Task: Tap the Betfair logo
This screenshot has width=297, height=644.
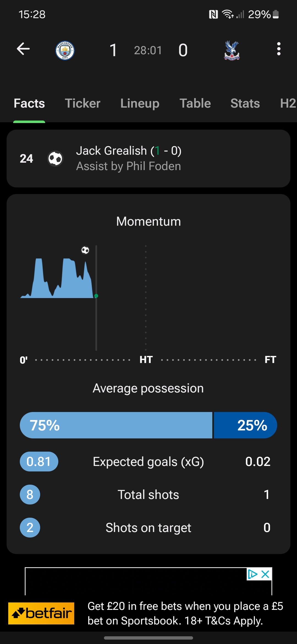Action: [41, 613]
